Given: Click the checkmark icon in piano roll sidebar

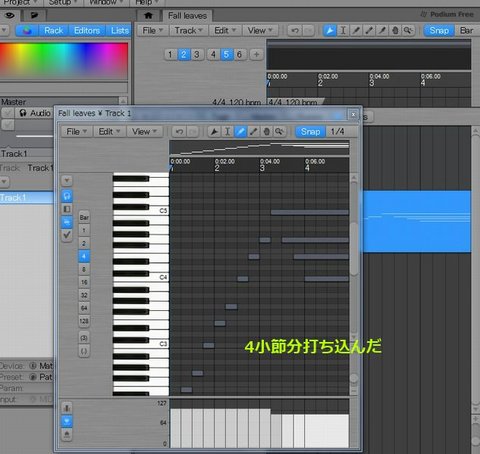Looking at the screenshot, I should (x=67, y=235).
